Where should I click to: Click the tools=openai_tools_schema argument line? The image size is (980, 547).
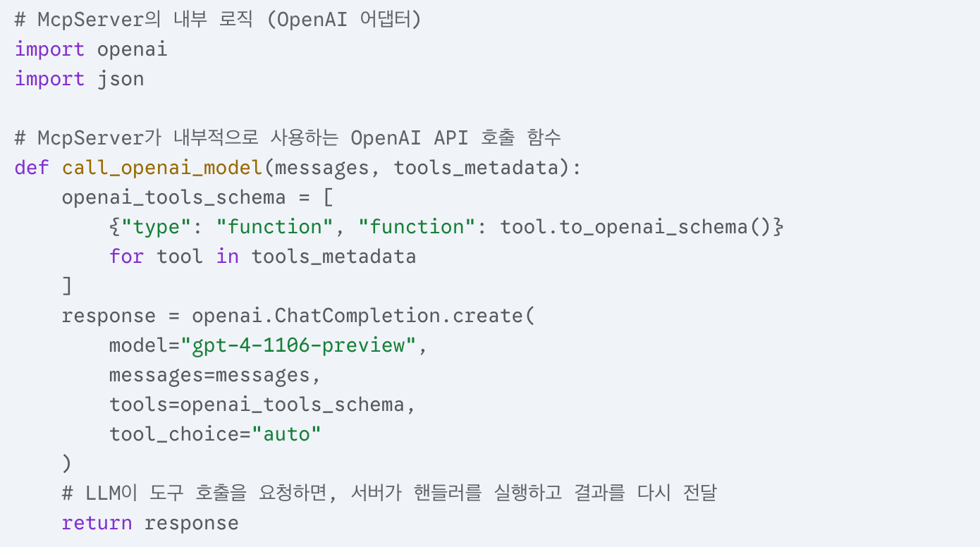tap(257, 405)
